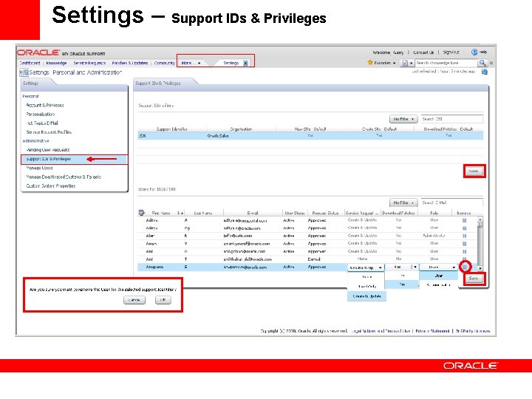Select Read Only option in dropdown list
The image size is (532, 399).
click(366, 287)
